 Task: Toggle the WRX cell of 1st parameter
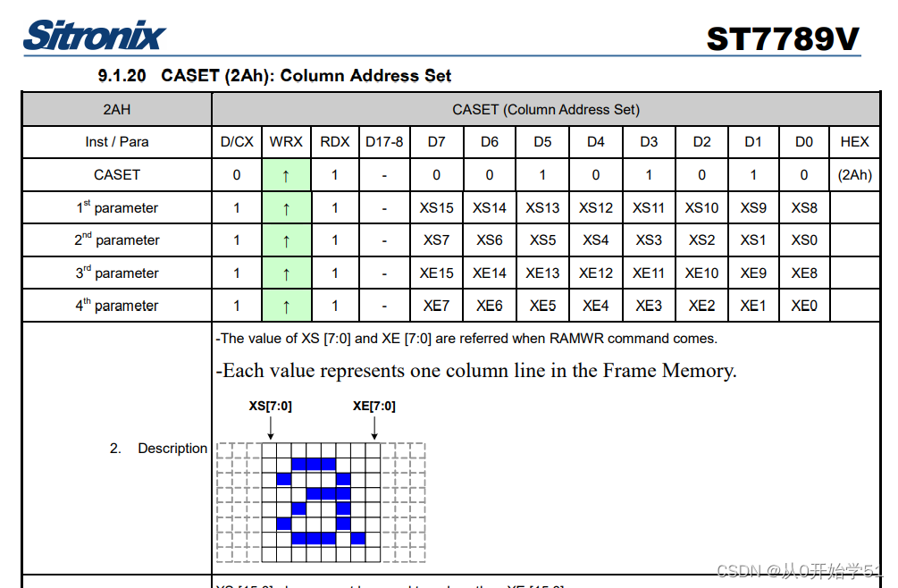(x=286, y=207)
